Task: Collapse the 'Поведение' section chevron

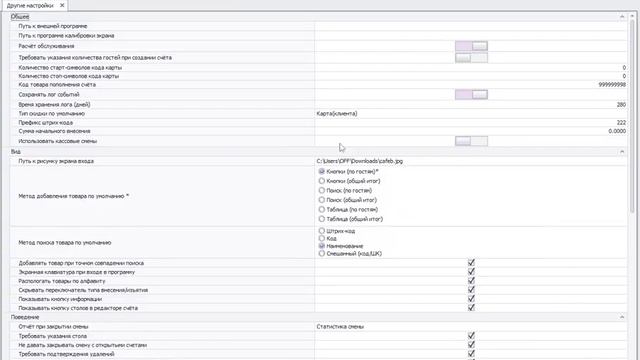Action: click(622, 317)
